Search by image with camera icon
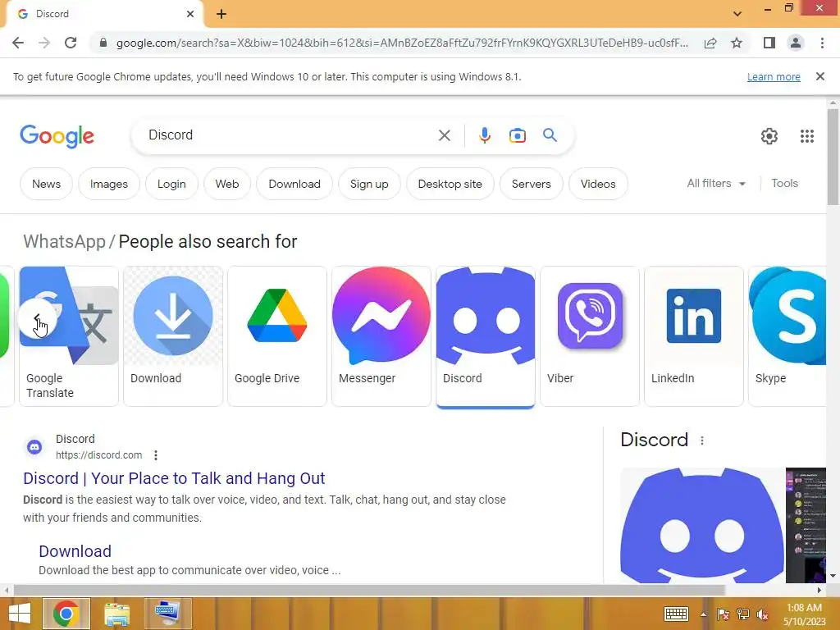 517,135
